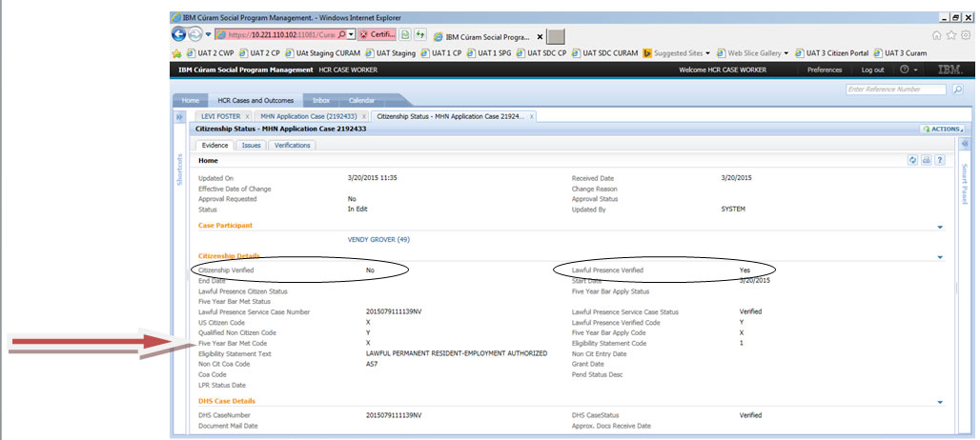Open the UAT 1 CP favorite
Screen dimensions: 980x440
pyautogui.click(x=441, y=53)
